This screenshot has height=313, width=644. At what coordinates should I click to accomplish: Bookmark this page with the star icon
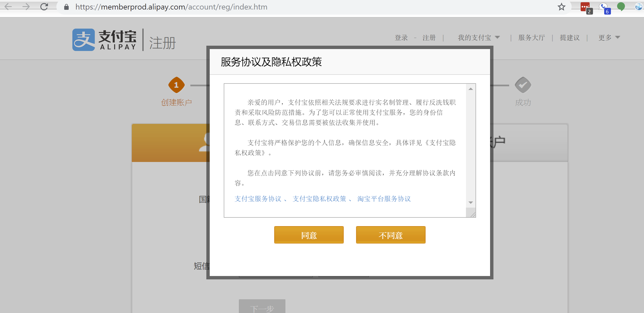[562, 7]
